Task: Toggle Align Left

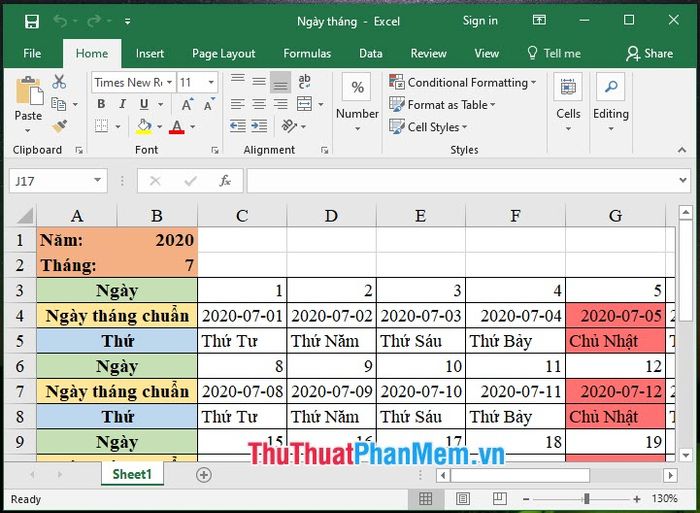Action: [x=238, y=104]
